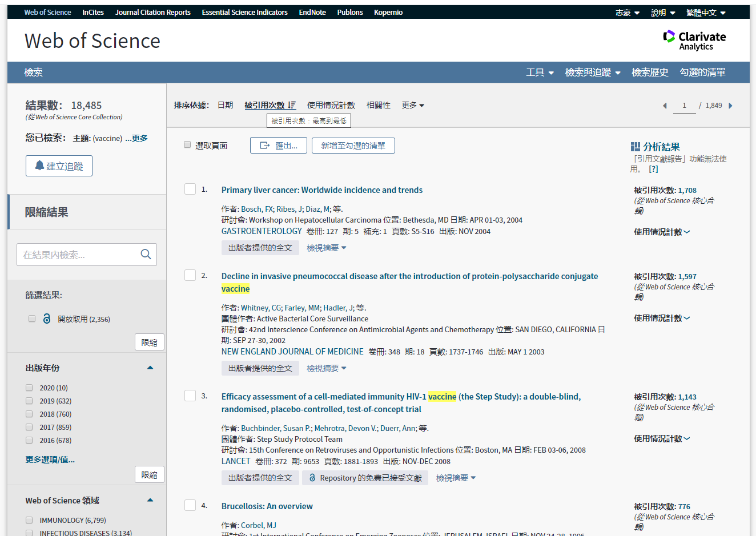Open the 繁體中文 language dropdown

(x=706, y=13)
